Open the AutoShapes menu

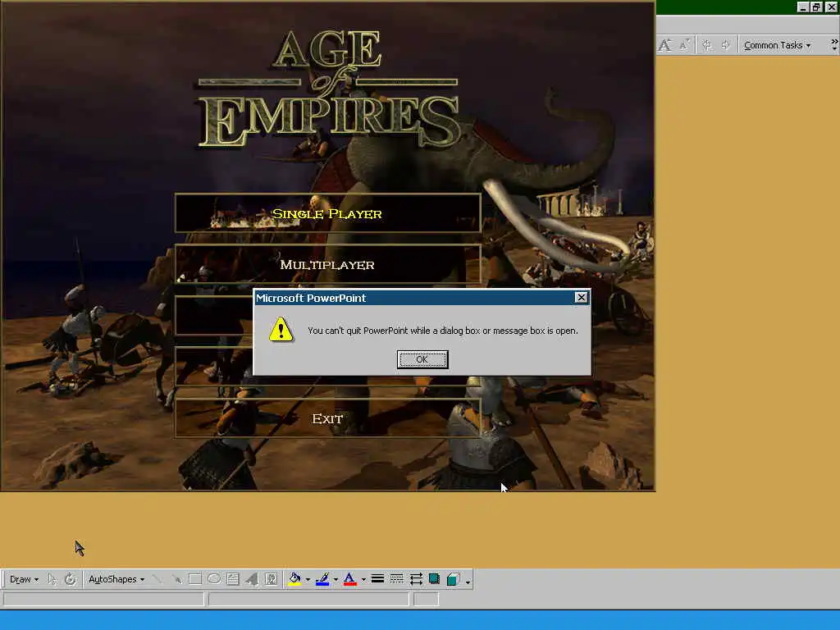point(116,579)
